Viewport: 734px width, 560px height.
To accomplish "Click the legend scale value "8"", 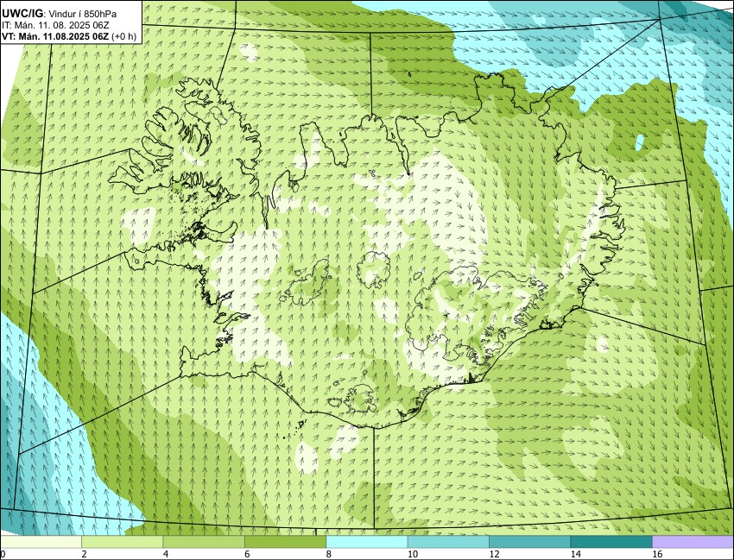I will click(328, 554).
